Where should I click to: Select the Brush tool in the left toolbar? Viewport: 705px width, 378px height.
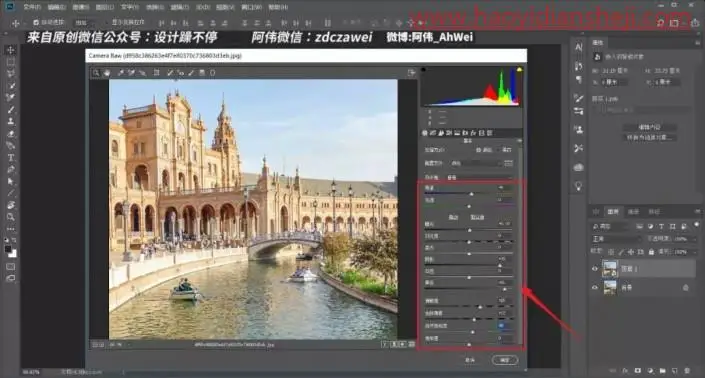(x=11, y=109)
